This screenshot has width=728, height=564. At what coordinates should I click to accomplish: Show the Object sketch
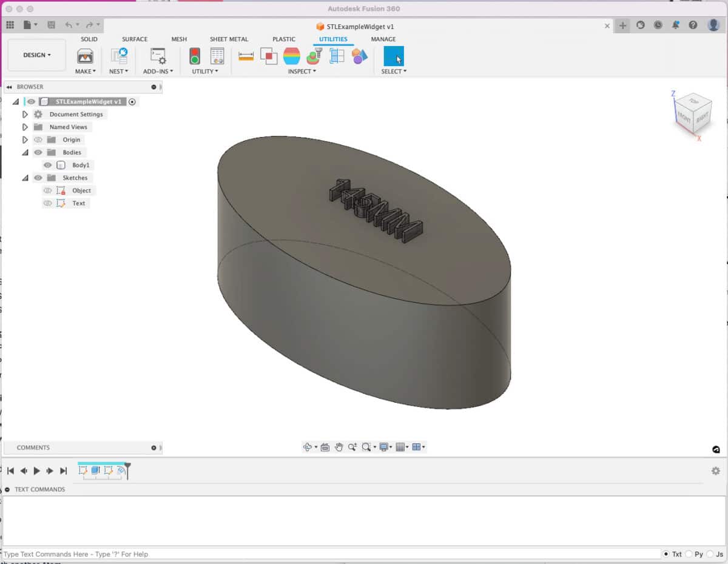tap(47, 190)
